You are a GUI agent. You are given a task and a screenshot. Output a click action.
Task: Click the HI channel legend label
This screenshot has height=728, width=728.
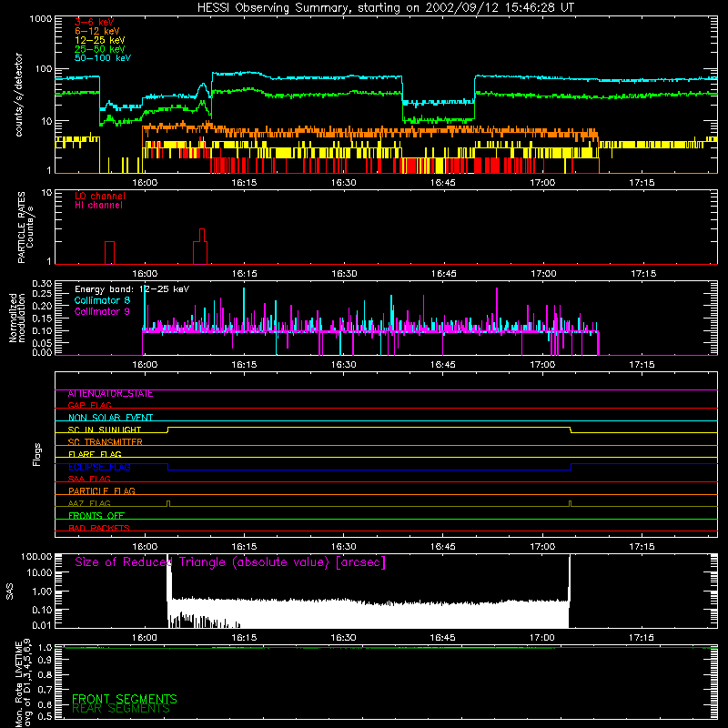point(98,206)
